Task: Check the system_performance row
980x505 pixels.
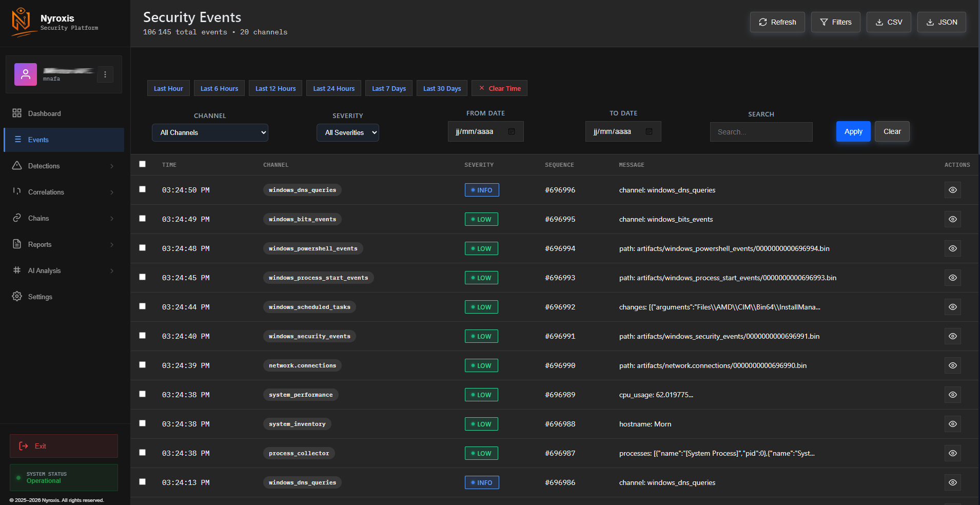Action: [x=143, y=394]
